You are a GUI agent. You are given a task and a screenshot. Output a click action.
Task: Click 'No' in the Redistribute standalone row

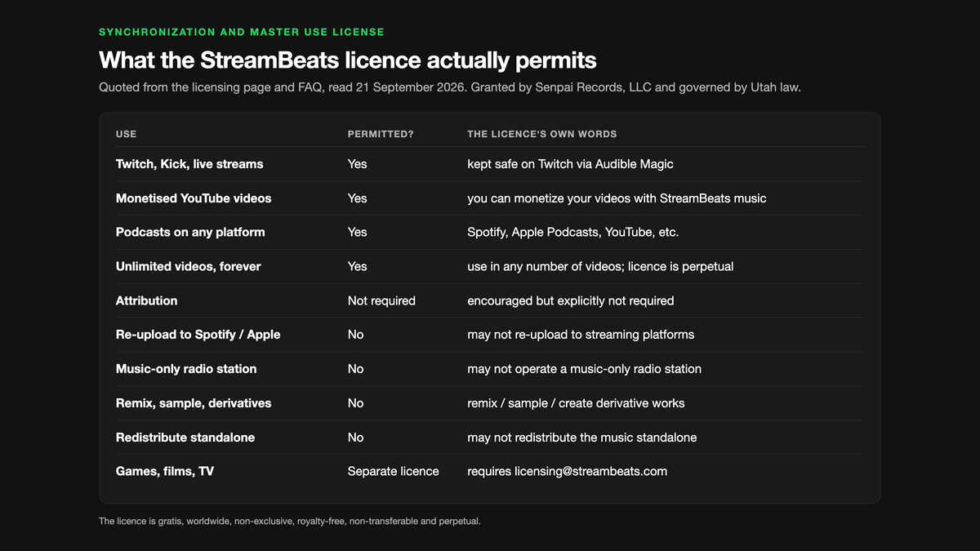pos(356,438)
